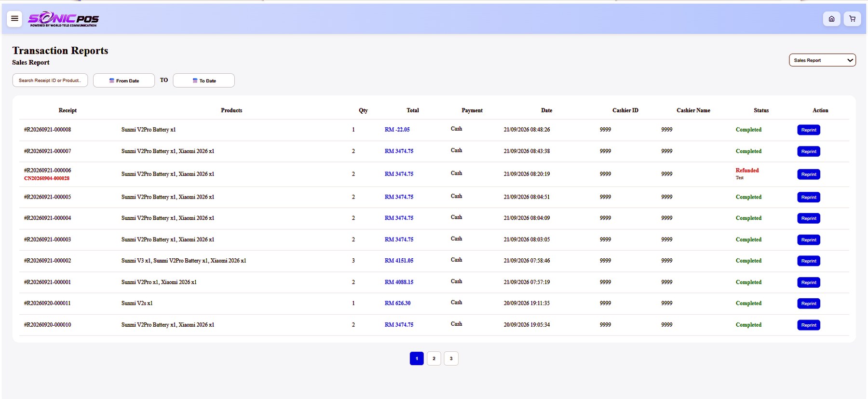This screenshot has height=399, width=868.
Task: Go to page 3
Action: pyautogui.click(x=451, y=359)
